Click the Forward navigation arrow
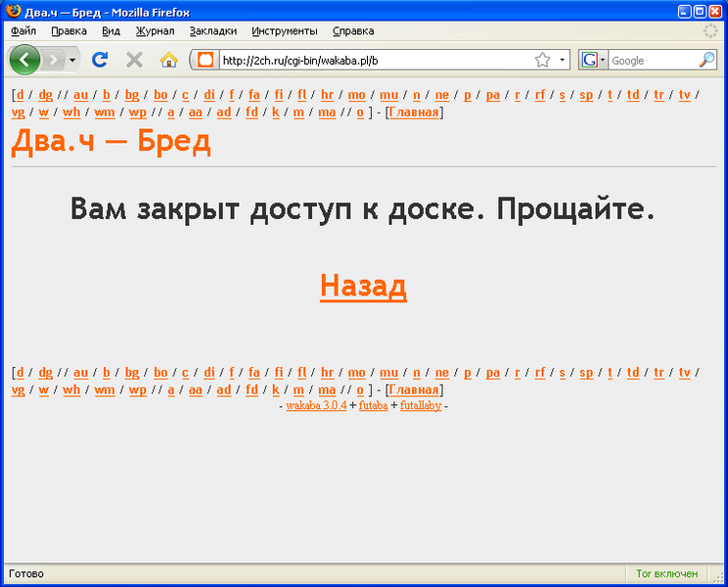Screen dimensions: 728x587 55,60
